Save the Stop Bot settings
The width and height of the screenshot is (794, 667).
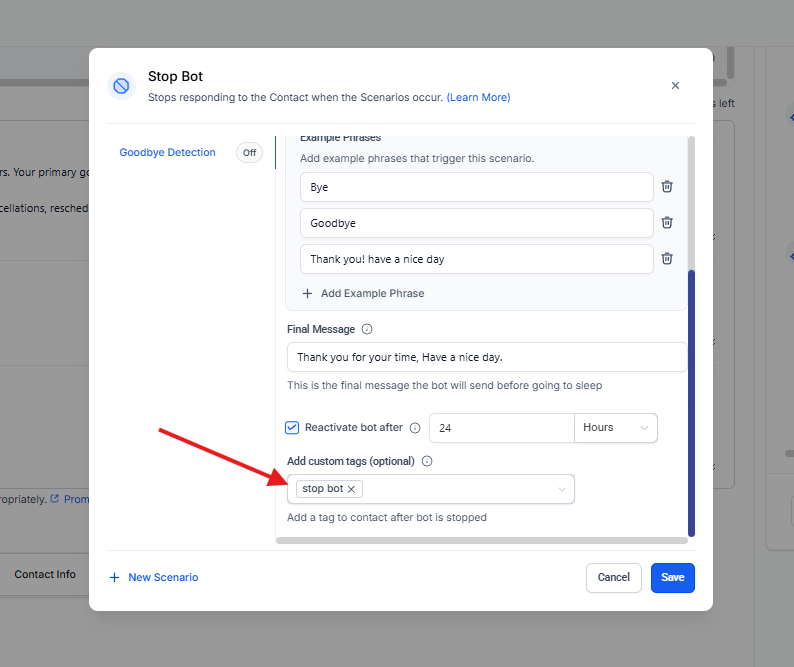pyautogui.click(x=672, y=577)
